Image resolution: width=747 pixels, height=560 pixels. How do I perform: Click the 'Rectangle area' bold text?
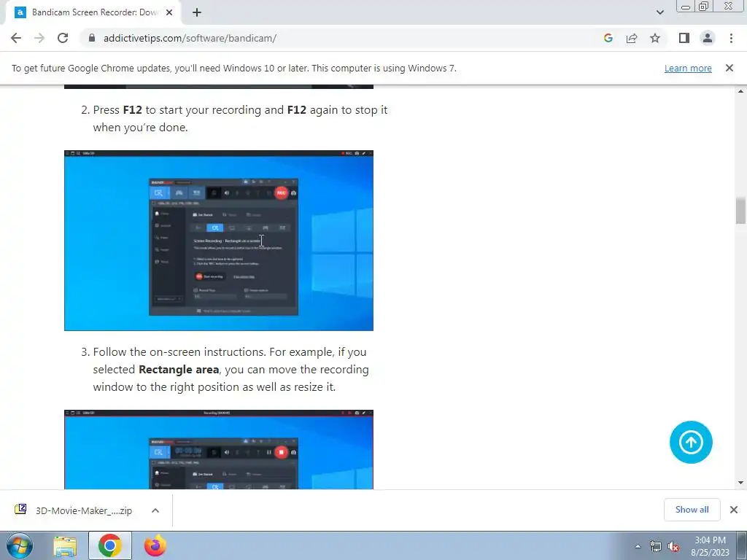coord(179,370)
